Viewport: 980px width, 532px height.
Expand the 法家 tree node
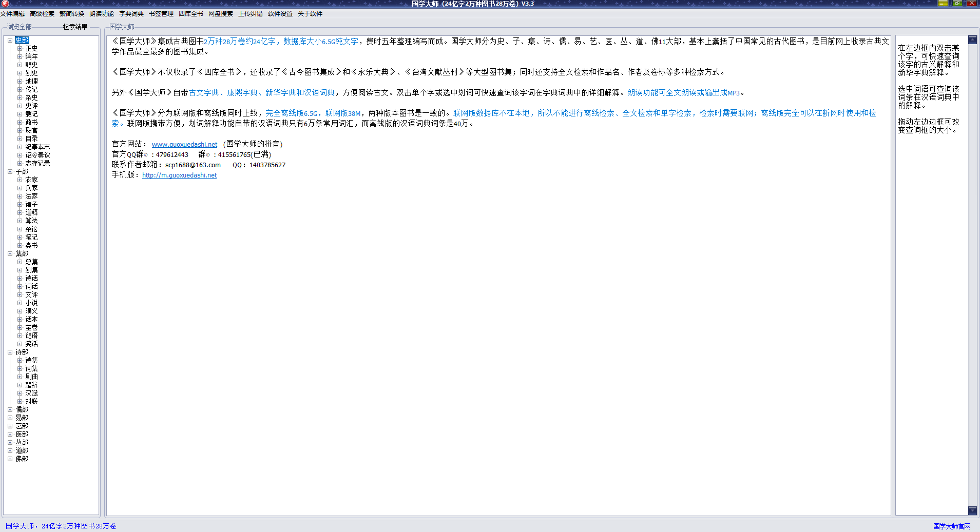point(20,196)
